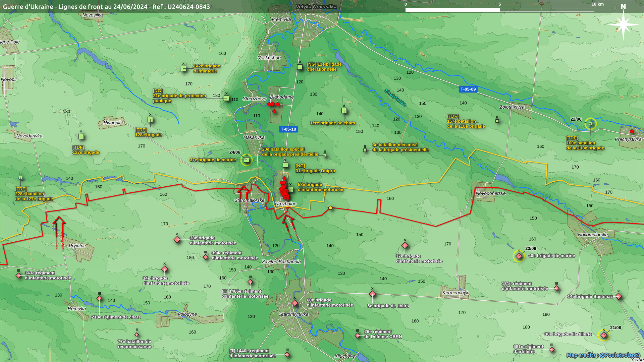Click the 1ère brigade de chars unit symbol
Screen dimensions: 644x362
click(344, 111)
